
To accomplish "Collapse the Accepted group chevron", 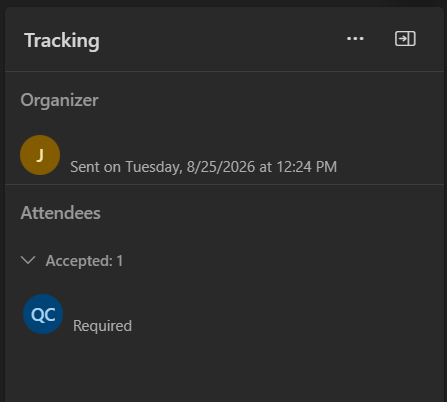I will click(x=28, y=260).
